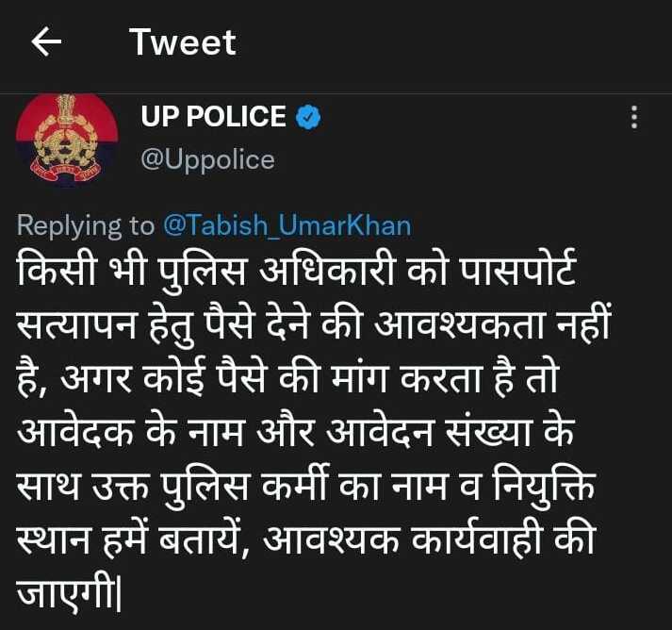
Task: Tap the word आवेदक in the tweet
Action: (x=75, y=432)
